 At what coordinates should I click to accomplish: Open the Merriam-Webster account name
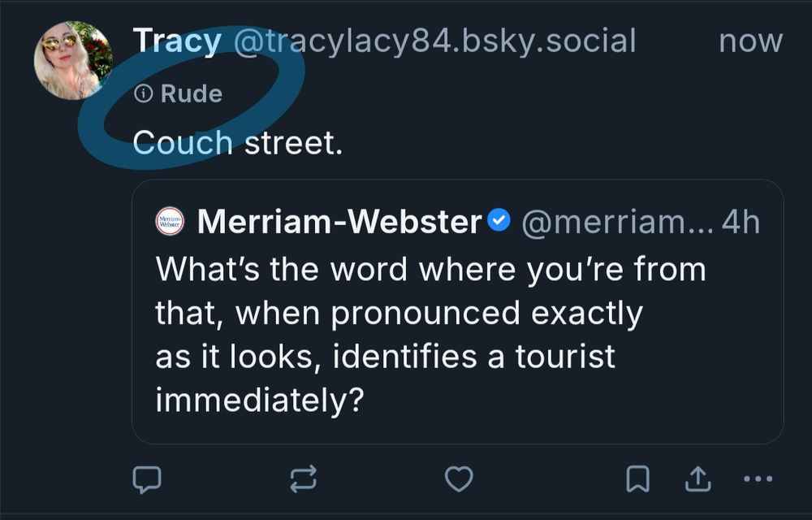339,222
